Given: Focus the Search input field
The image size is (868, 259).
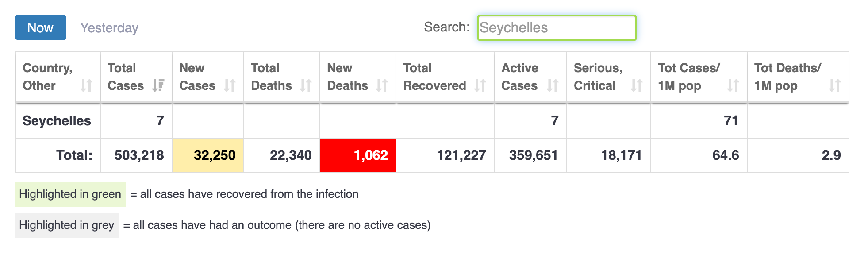Looking at the screenshot, I should point(557,28).
